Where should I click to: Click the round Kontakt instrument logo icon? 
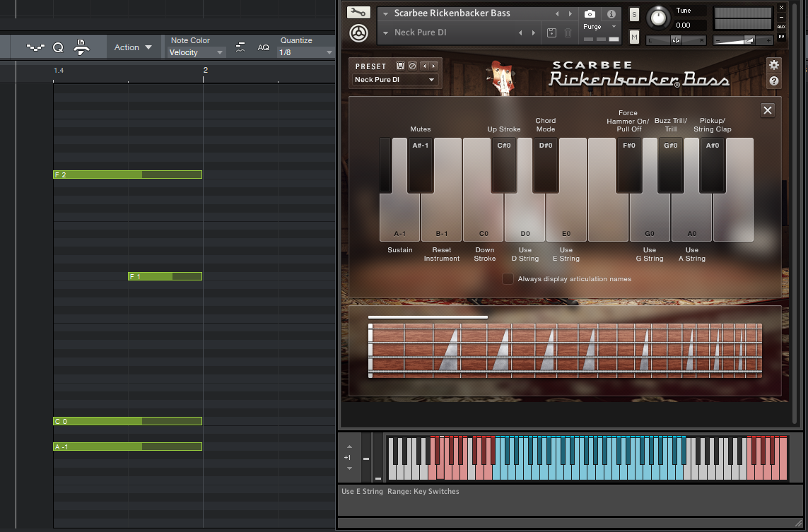click(358, 33)
